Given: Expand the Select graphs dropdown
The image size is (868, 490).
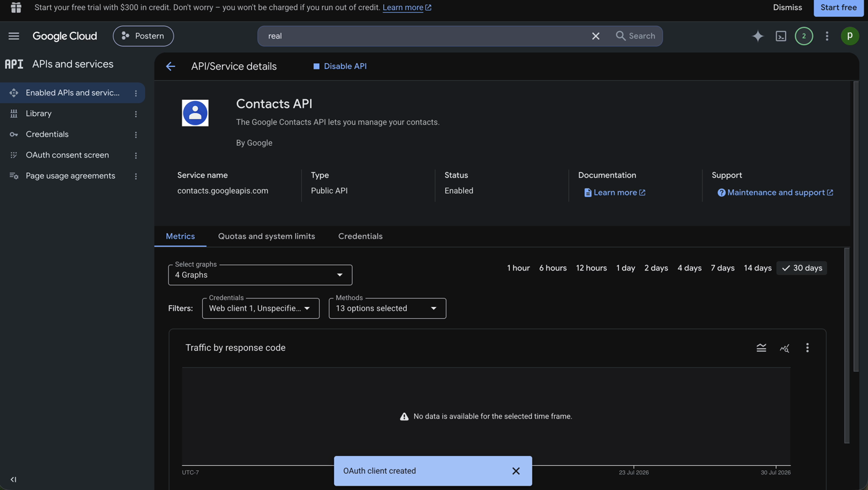Looking at the screenshot, I should pyautogui.click(x=260, y=275).
